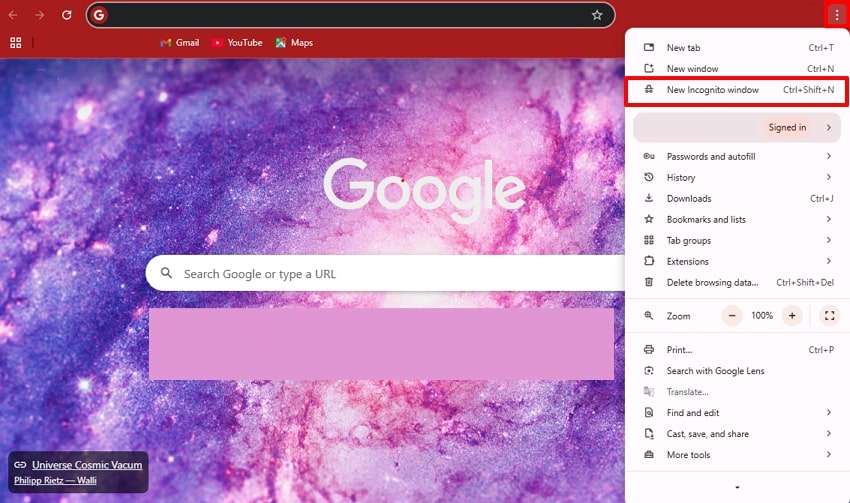Click the grid icon beside Tab groups
Image resolution: width=850 pixels, height=503 pixels.
point(648,240)
